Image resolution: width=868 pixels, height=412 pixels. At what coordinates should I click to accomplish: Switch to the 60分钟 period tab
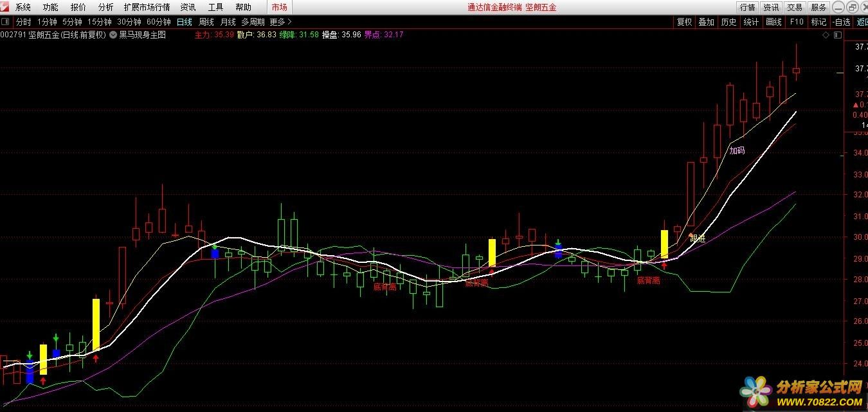158,22
